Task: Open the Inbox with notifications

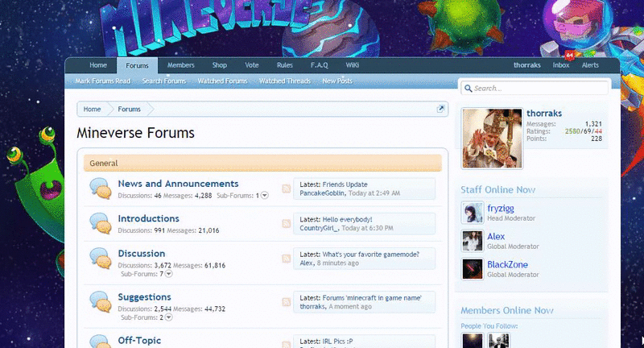Action: [x=561, y=65]
